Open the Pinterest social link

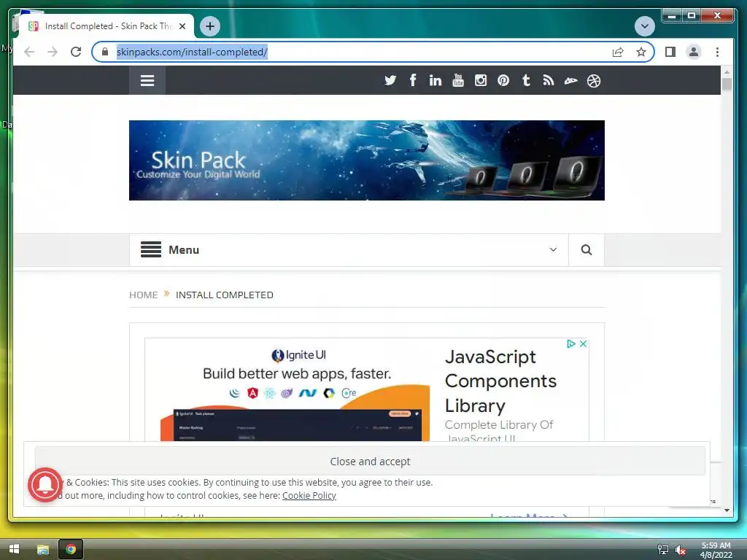click(503, 80)
